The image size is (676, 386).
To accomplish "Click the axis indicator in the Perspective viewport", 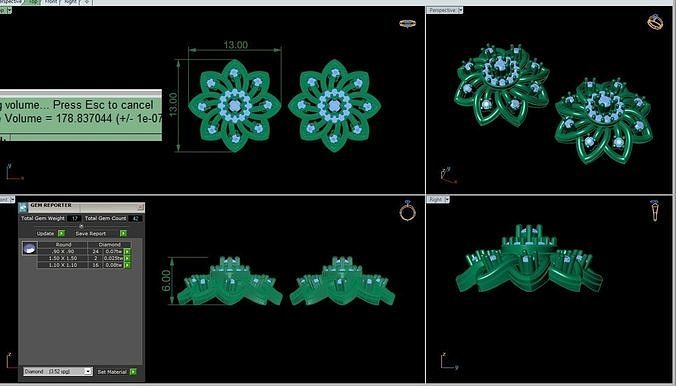I will pyautogui.click(x=448, y=176).
